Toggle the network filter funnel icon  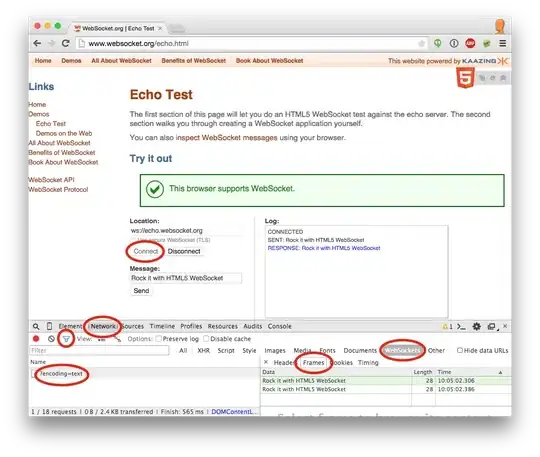(66, 339)
